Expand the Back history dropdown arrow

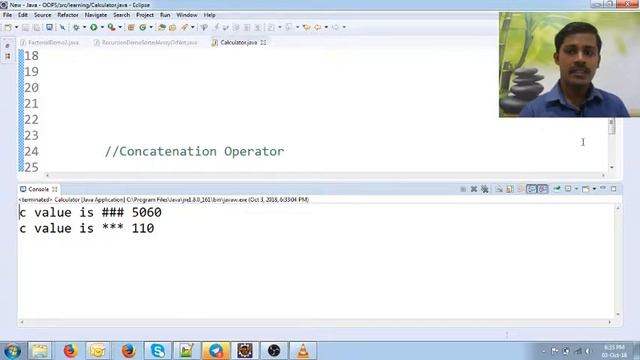[326, 27]
